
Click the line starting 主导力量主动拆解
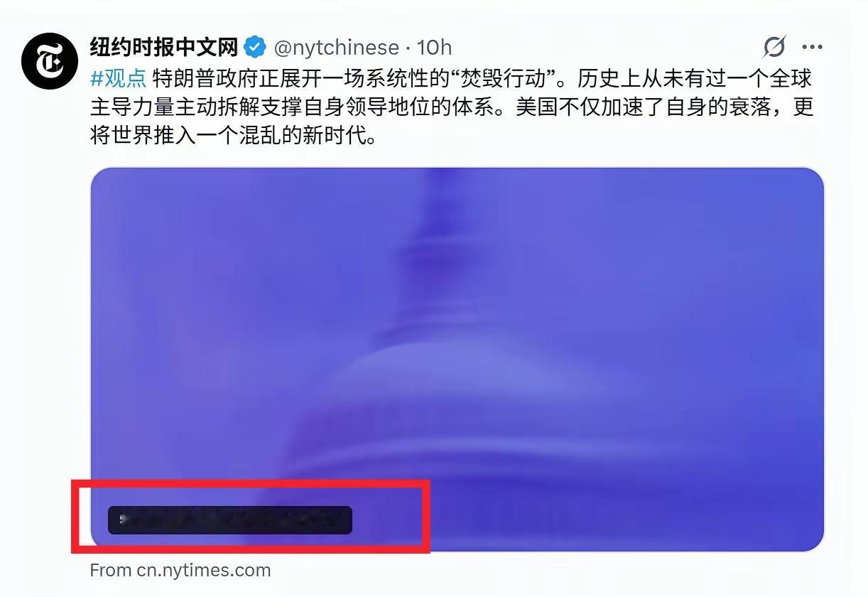(452, 107)
